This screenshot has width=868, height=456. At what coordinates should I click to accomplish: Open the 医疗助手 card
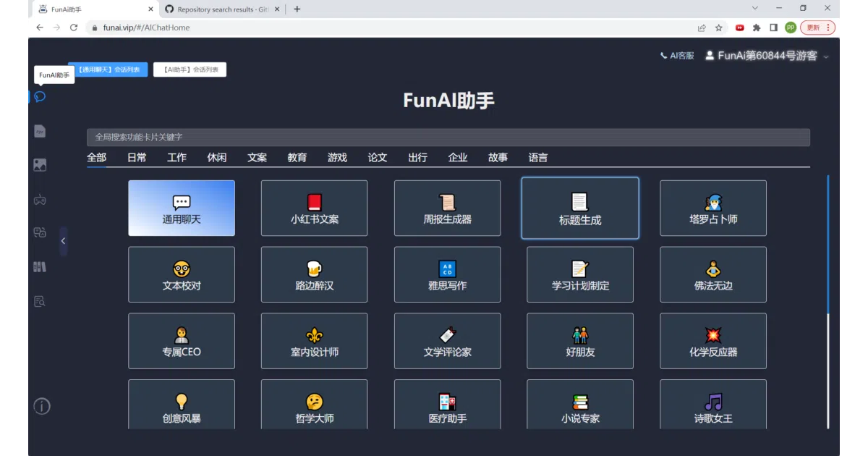[x=447, y=405]
